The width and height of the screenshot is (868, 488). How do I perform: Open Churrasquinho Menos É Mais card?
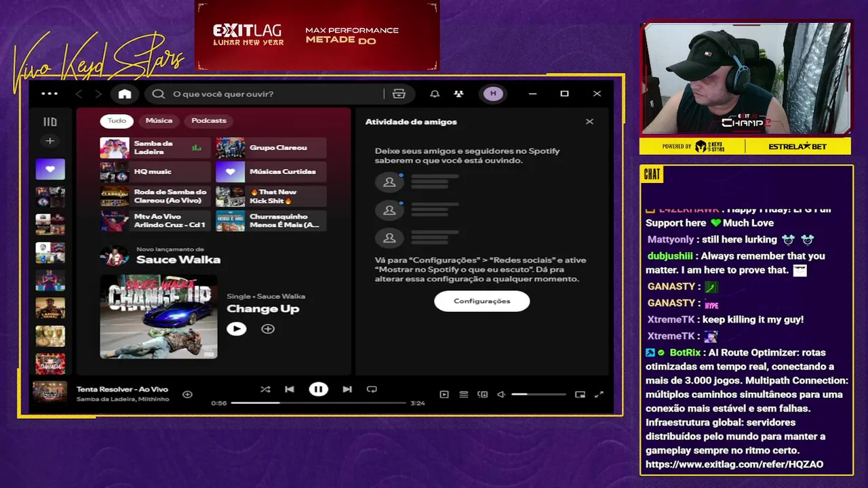point(271,221)
